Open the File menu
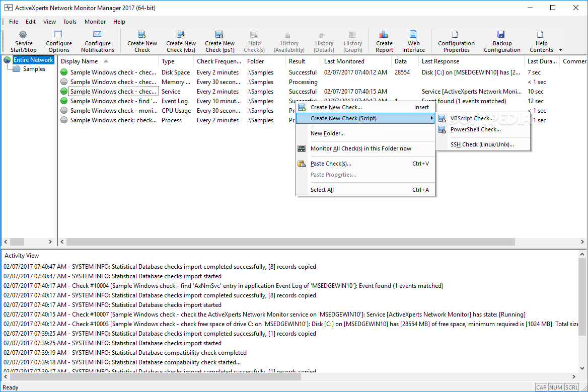This screenshot has width=588, height=392. pyautogui.click(x=14, y=22)
